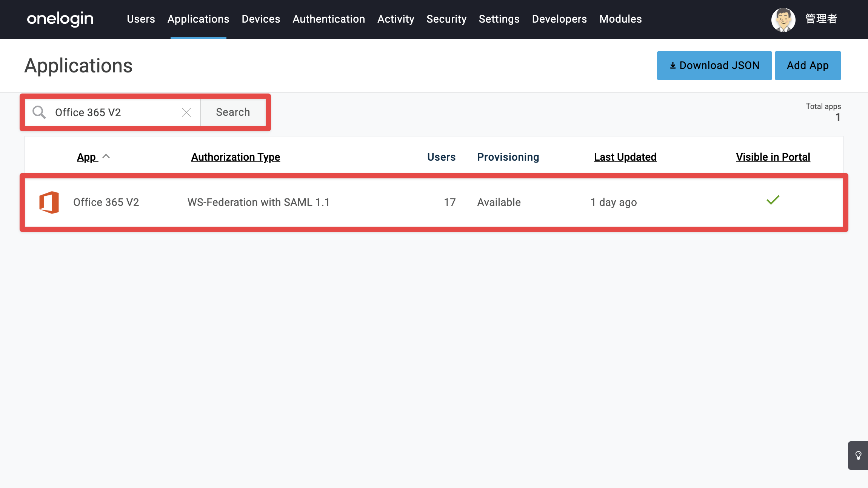Open the Office 365 V2 application name

106,203
